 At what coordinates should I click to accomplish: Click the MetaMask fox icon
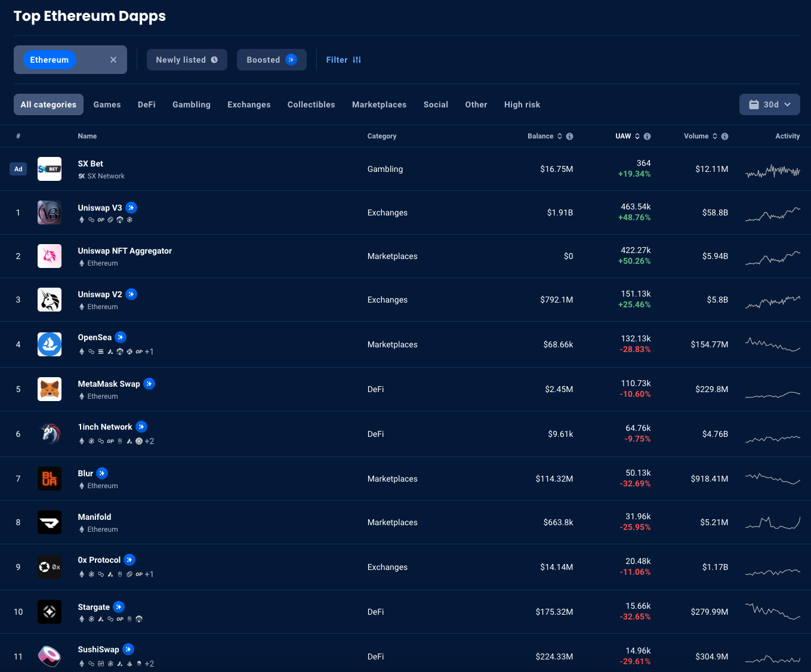point(50,389)
